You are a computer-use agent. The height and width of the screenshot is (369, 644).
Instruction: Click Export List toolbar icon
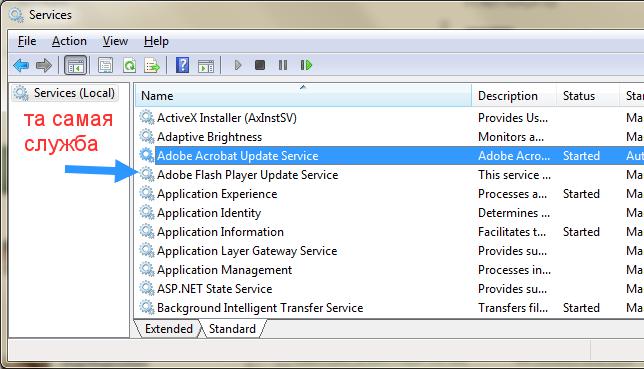[152, 65]
